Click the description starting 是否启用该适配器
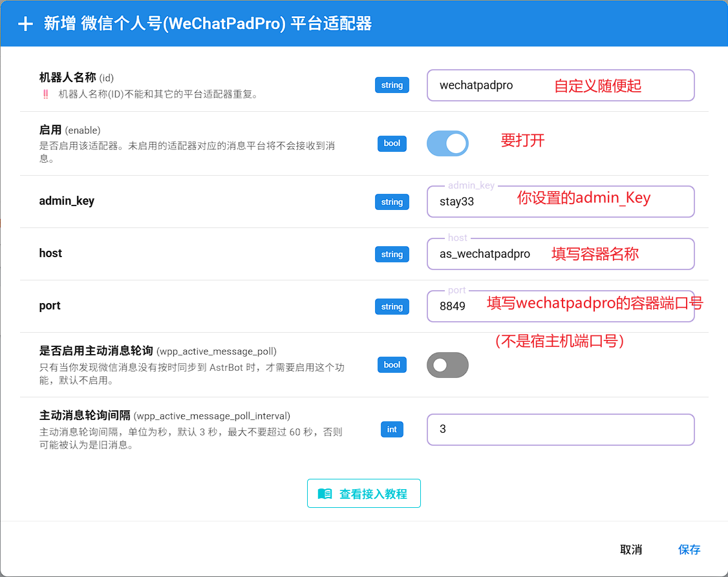Screen dimensions: 728x577 tap(187, 152)
